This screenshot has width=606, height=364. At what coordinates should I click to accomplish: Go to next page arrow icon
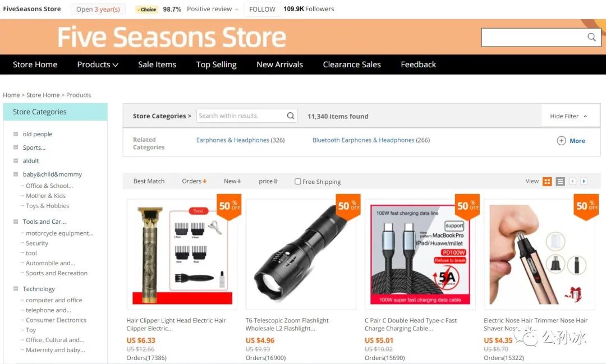(584, 181)
